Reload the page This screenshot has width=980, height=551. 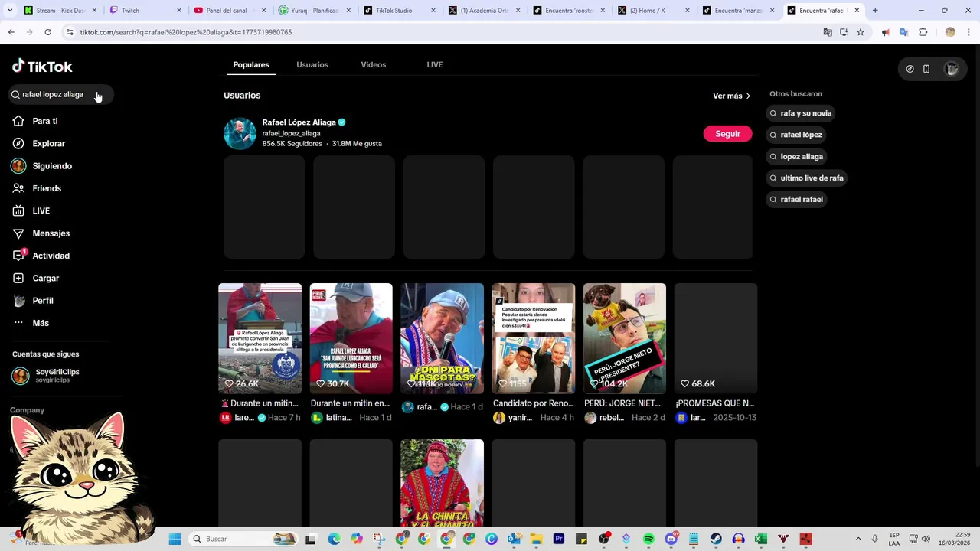47,32
